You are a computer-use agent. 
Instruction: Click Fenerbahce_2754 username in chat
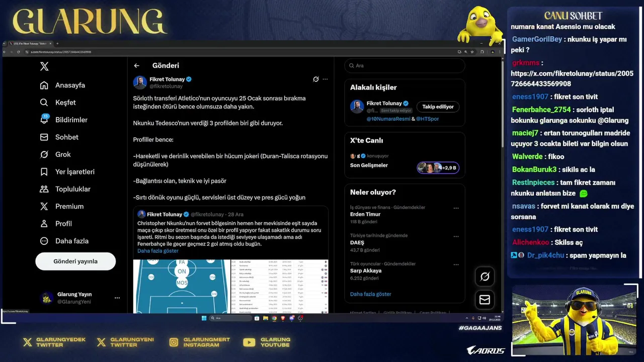541,110
